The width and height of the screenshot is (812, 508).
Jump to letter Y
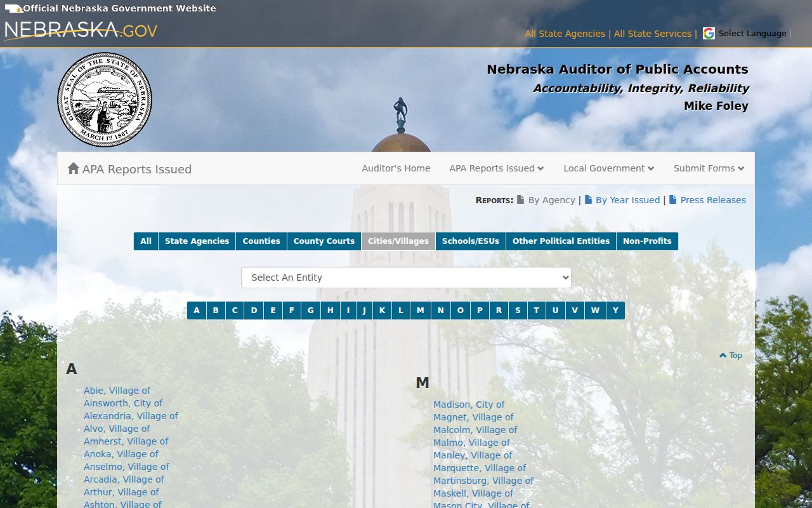tap(615, 311)
